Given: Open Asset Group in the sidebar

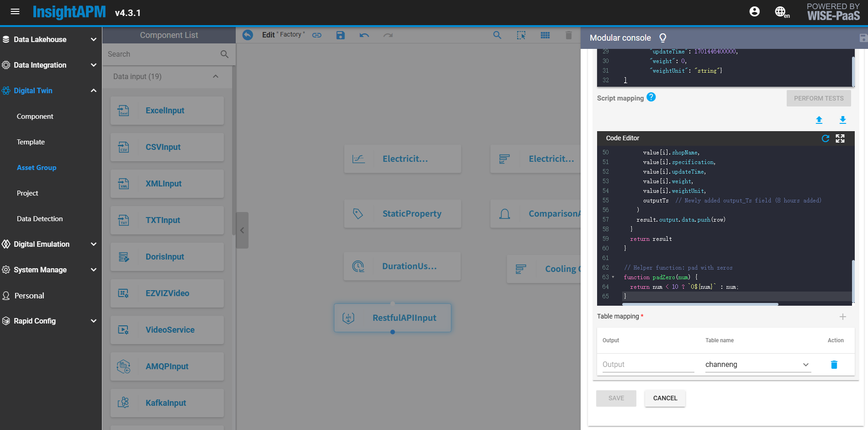Looking at the screenshot, I should coord(37,168).
